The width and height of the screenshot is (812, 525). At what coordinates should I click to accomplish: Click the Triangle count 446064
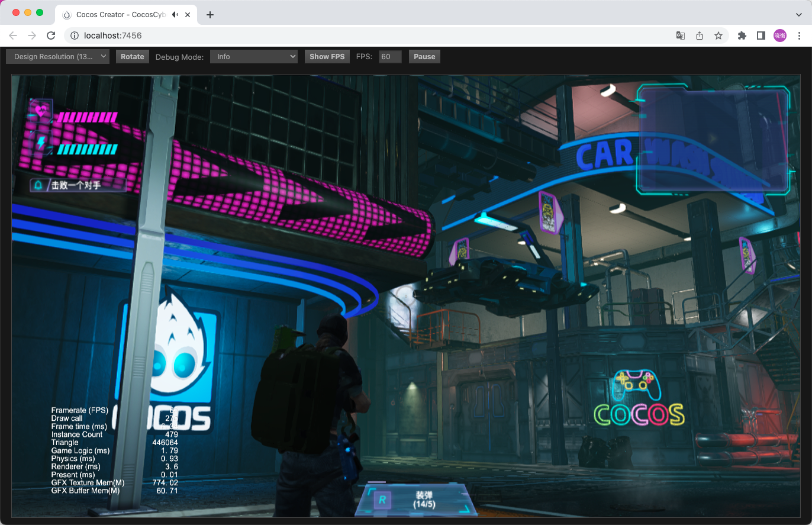pos(165,443)
